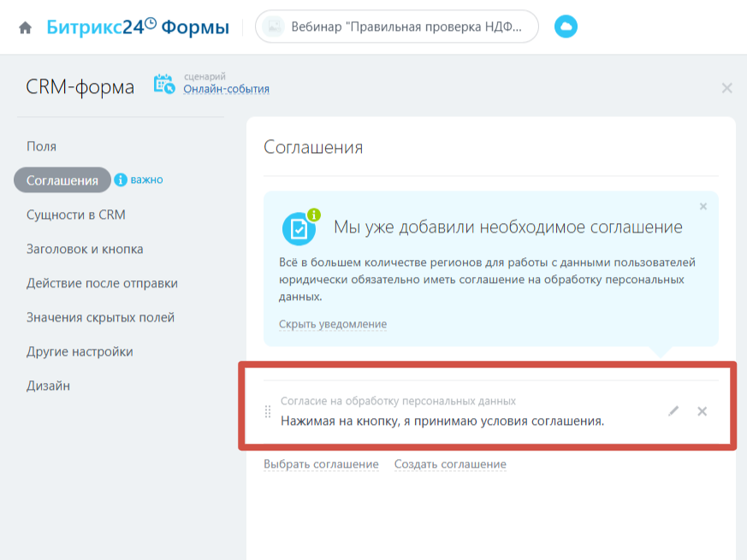Screen dimensions: 747x560
Task: Open the blue cloud icon in the header
Action: coord(566,27)
